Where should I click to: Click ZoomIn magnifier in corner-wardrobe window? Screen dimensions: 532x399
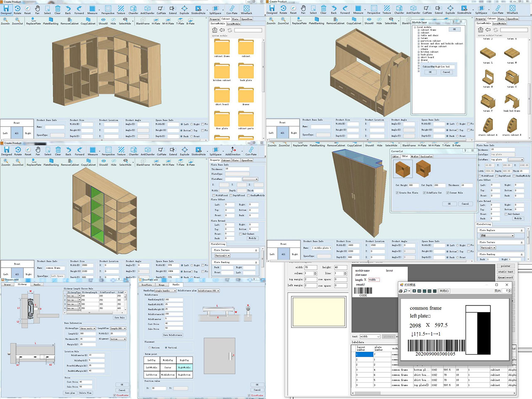5,20
